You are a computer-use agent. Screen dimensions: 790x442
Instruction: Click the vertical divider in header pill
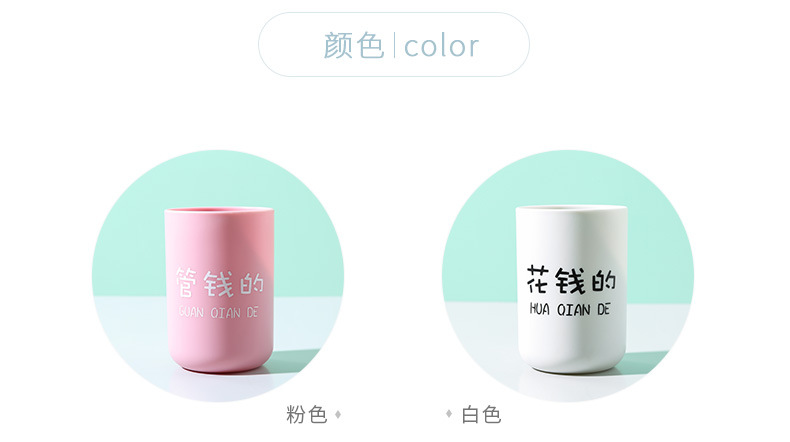[x=393, y=45]
